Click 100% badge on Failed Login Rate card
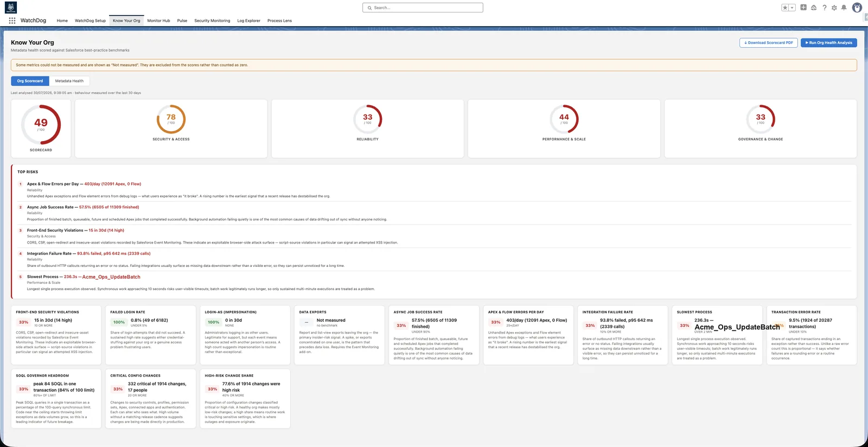This screenshot has height=447, width=868. click(x=119, y=322)
